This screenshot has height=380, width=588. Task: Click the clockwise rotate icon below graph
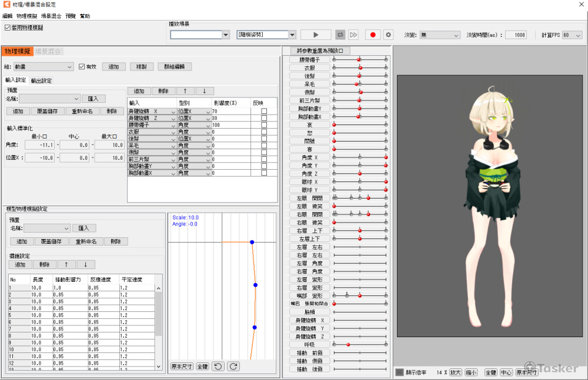pyautogui.click(x=233, y=366)
